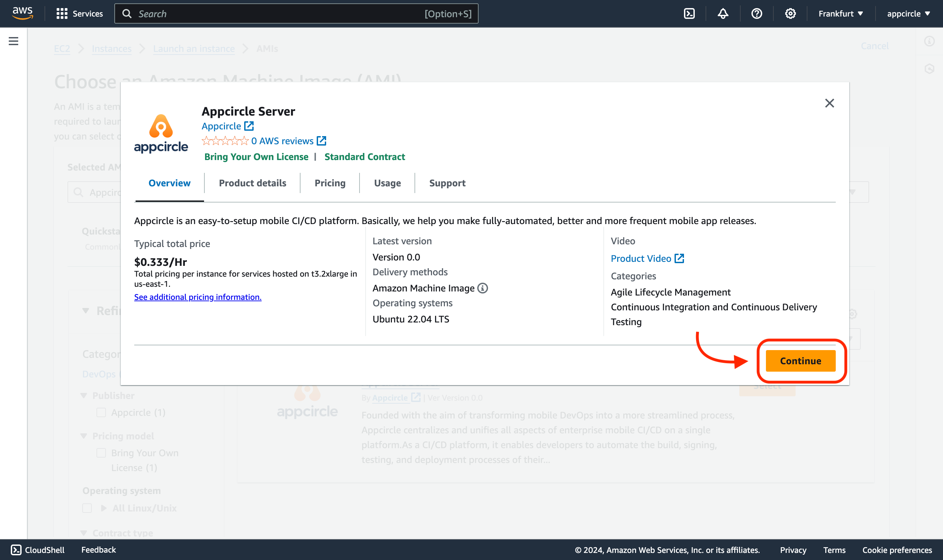This screenshot has width=943, height=560.
Task: Open AWS terminal/console icon
Action: [689, 13]
